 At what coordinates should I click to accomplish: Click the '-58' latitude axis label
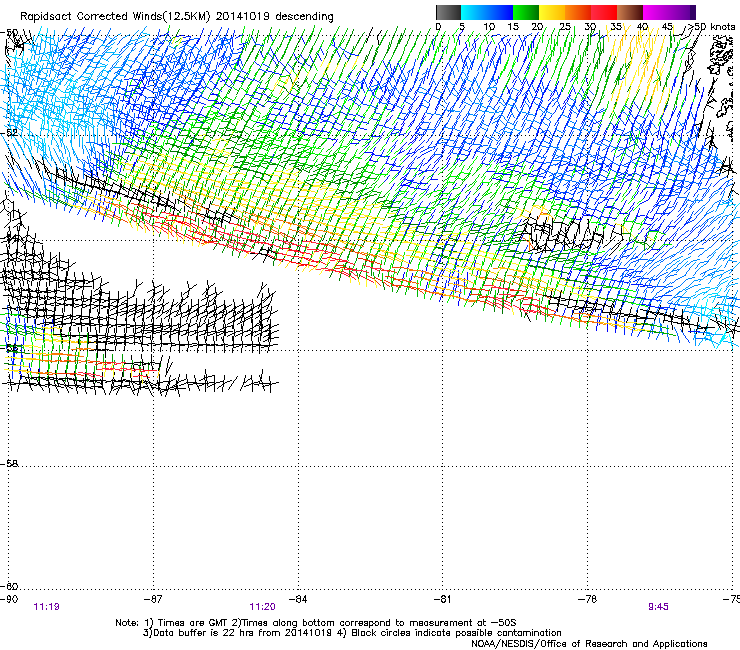[x=9, y=464]
